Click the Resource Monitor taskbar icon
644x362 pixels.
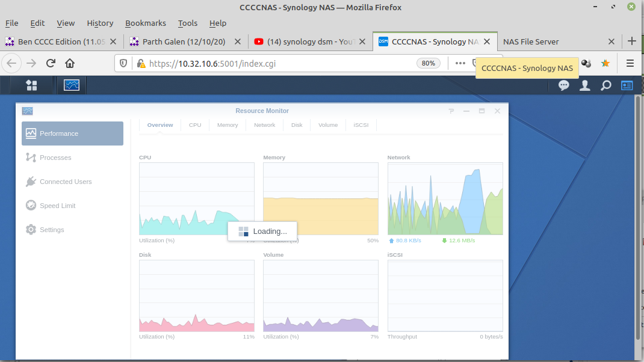coord(72,85)
